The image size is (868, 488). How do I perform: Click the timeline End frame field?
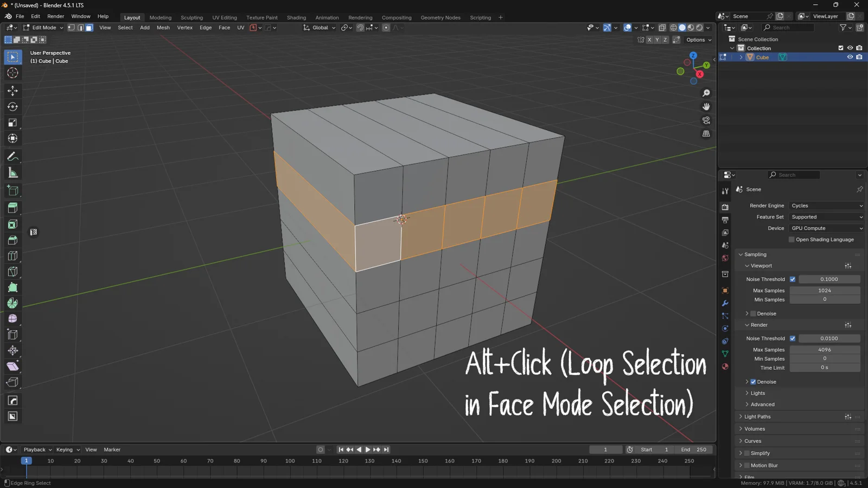(x=694, y=450)
